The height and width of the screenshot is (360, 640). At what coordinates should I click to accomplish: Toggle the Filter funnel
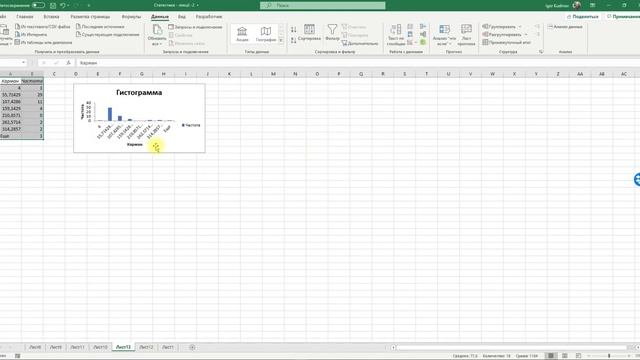point(332,33)
